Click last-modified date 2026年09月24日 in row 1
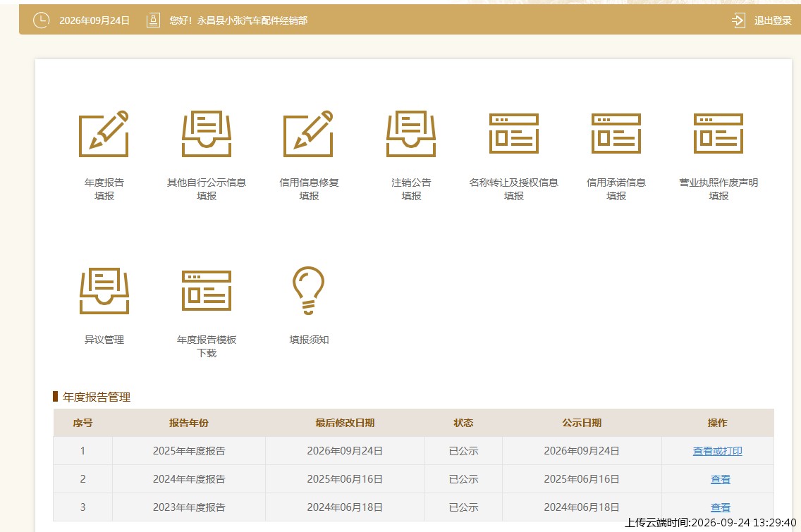The width and height of the screenshot is (801, 532). tap(345, 451)
